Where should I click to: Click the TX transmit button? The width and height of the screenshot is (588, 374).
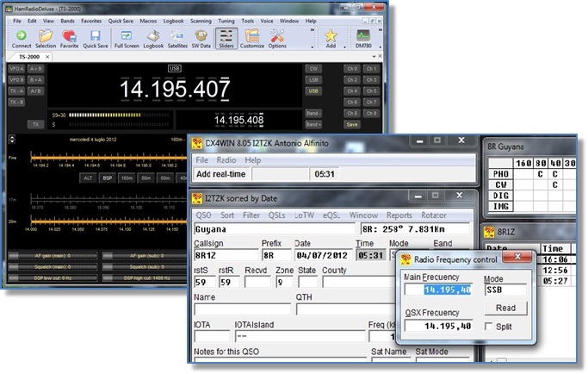pos(35,124)
